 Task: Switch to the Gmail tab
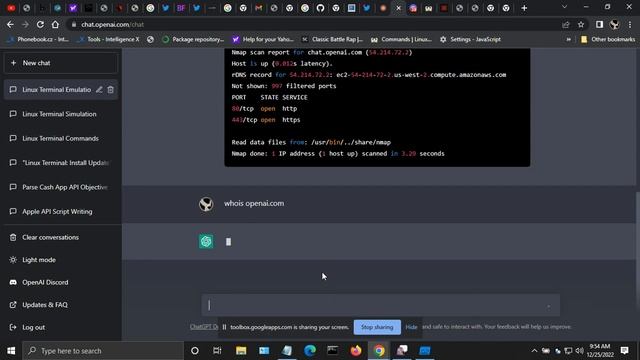point(258,8)
